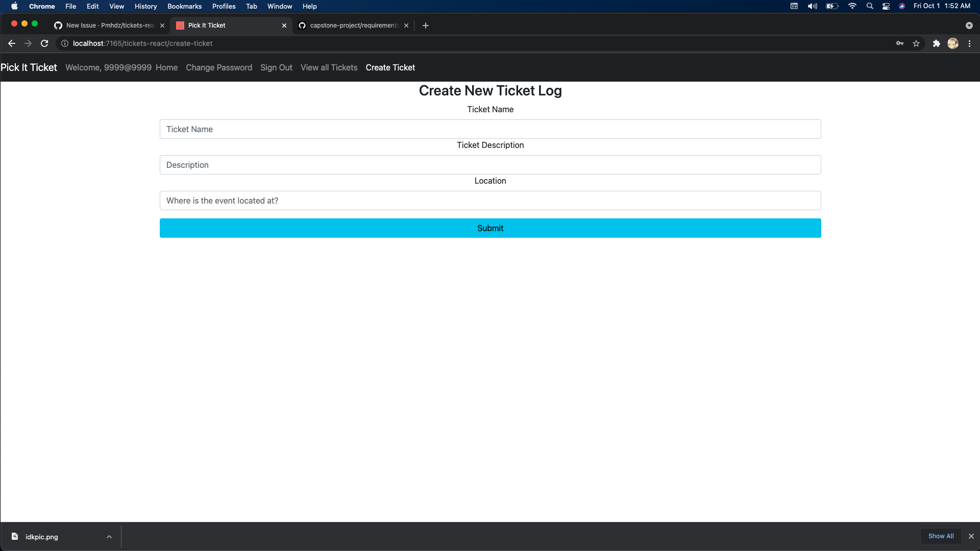This screenshot has height=551, width=980.
Task: Click the back navigation arrow
Action: coord(11,43)
